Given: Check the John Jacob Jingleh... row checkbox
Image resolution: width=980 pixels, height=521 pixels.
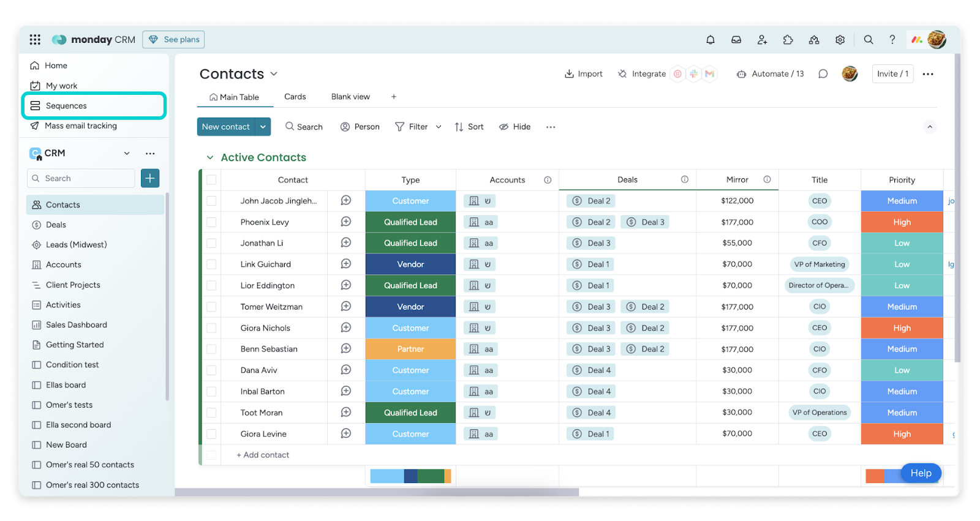Looking at the screenshot, I should tap(211, 201).
